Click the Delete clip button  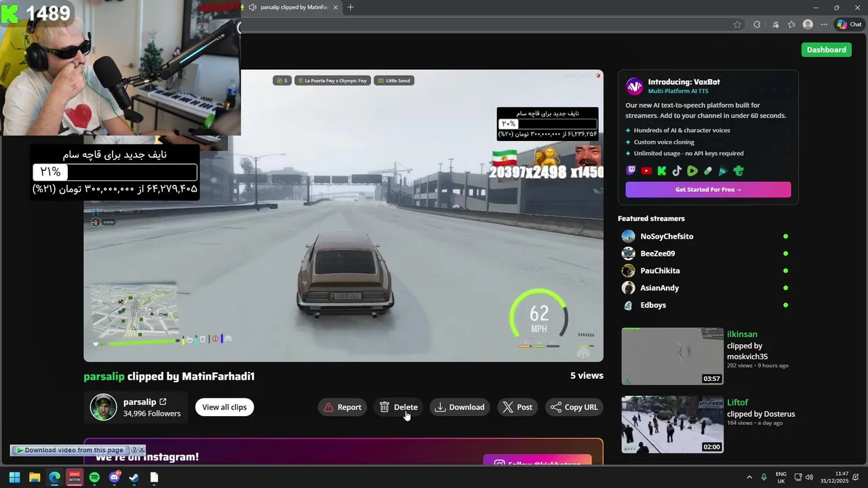pos(399,407)
